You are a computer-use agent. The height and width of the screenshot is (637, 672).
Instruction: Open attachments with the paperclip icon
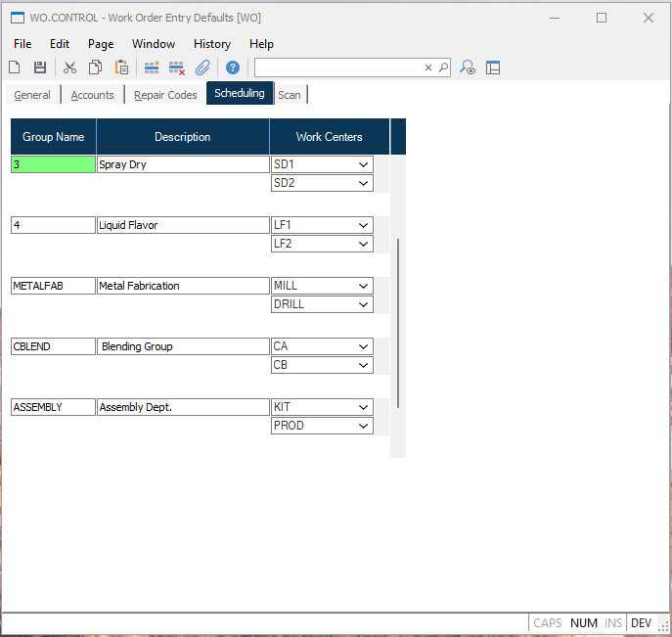click(202, 68)
